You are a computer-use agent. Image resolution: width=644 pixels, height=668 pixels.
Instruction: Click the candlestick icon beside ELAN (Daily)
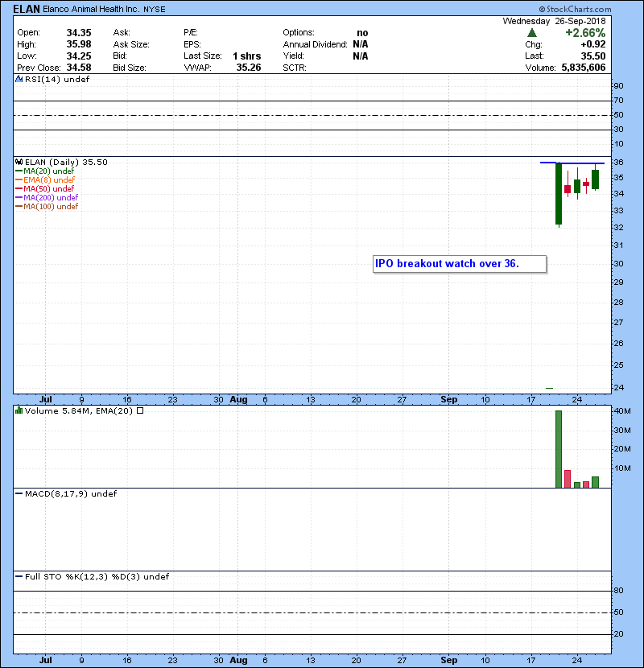(19, 162)
